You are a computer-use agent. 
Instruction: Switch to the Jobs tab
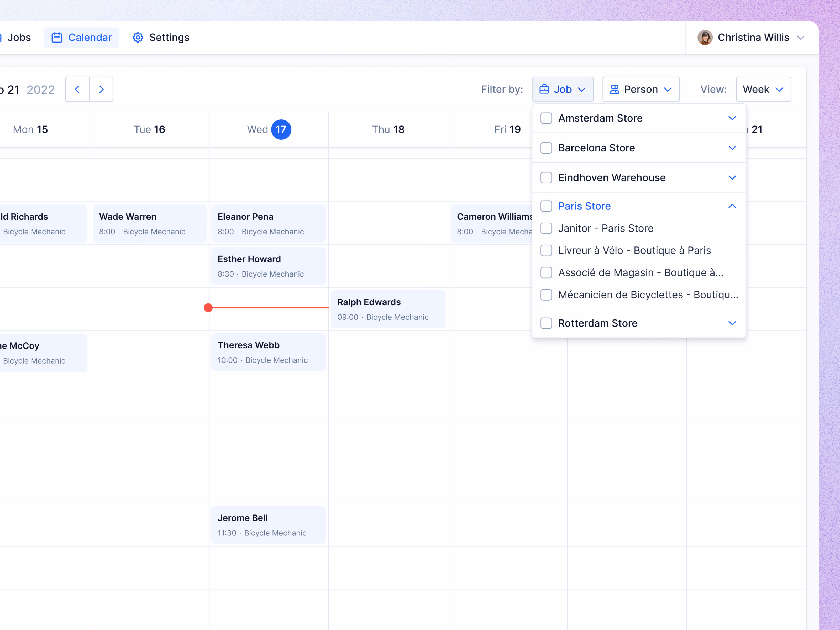[16, 38]
